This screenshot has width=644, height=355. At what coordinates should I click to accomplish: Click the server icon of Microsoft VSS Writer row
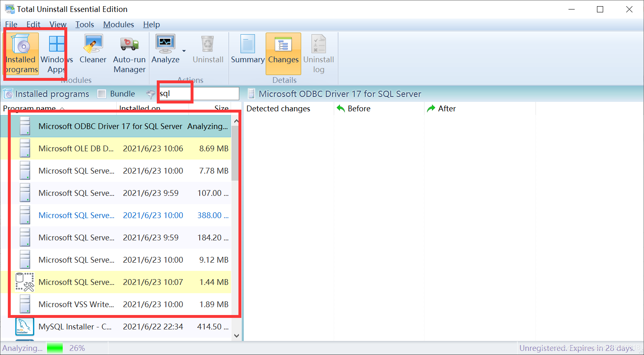pyautogui.click(x=25, y=304)
